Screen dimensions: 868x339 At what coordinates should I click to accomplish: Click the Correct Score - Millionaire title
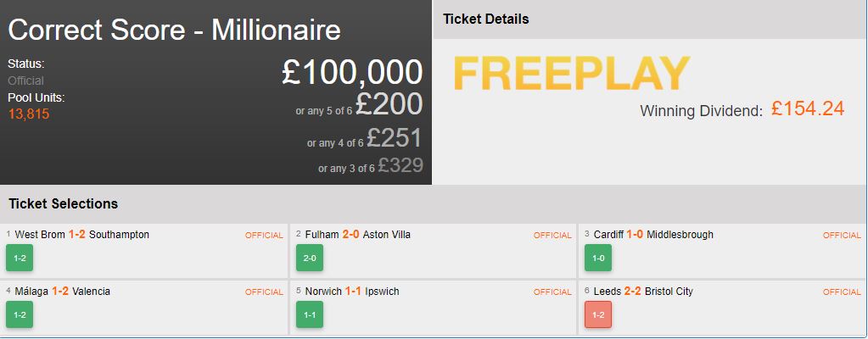click(x=175, y=31)
